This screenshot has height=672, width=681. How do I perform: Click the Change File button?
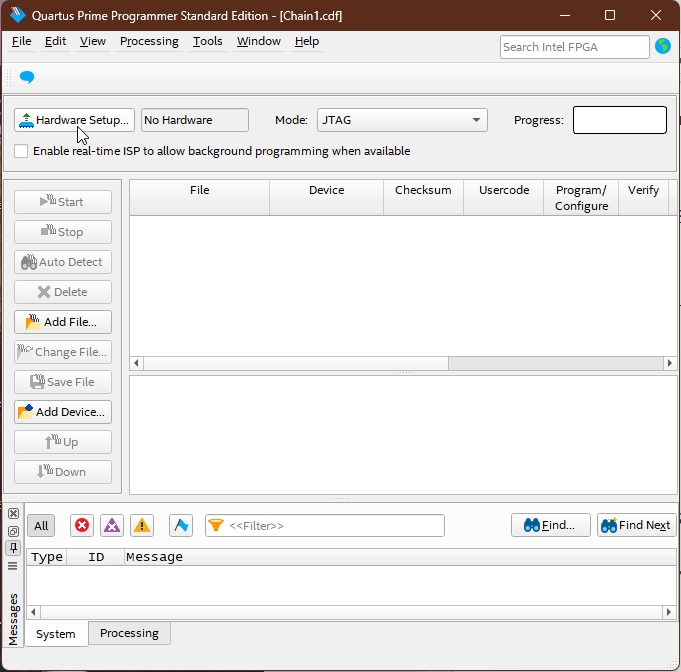pyautogui.click(x=63, y=352)
